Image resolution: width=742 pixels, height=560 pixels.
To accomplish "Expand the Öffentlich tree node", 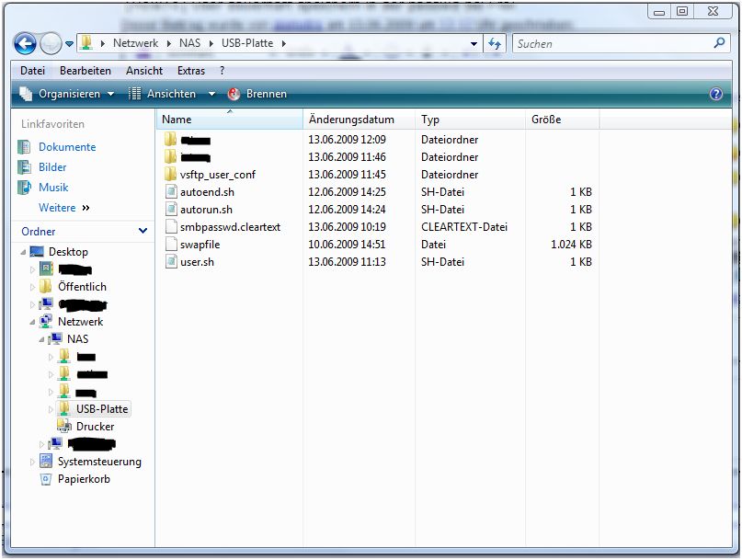I will [x=33, y=287].
